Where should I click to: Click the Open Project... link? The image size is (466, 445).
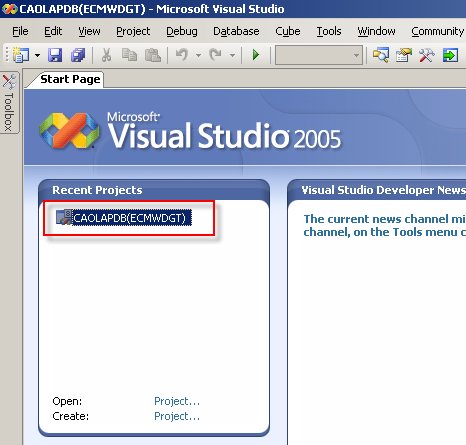177,401
